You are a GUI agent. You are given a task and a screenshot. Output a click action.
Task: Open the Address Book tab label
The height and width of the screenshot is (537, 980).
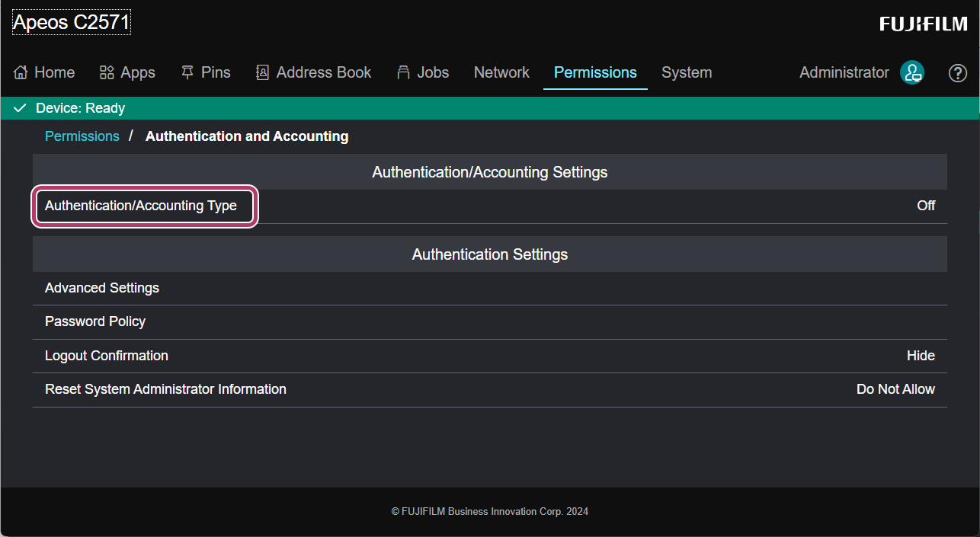[x=324, y=72]
